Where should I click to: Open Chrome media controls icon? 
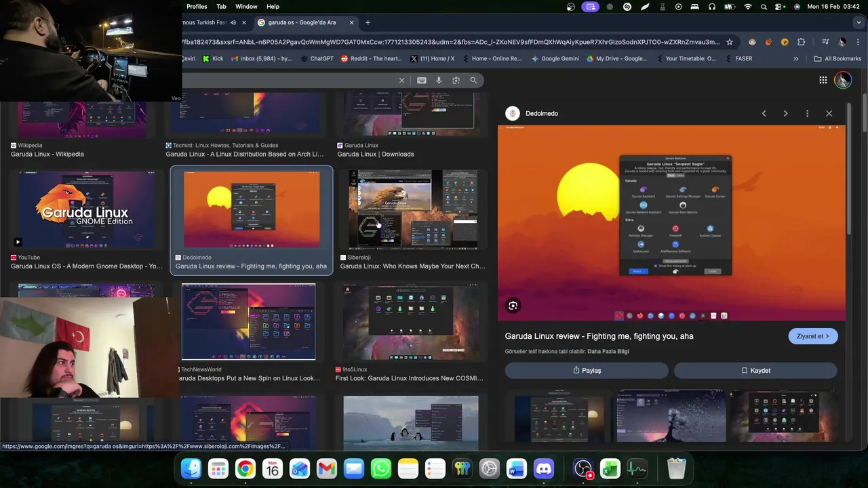pos(825,42)
